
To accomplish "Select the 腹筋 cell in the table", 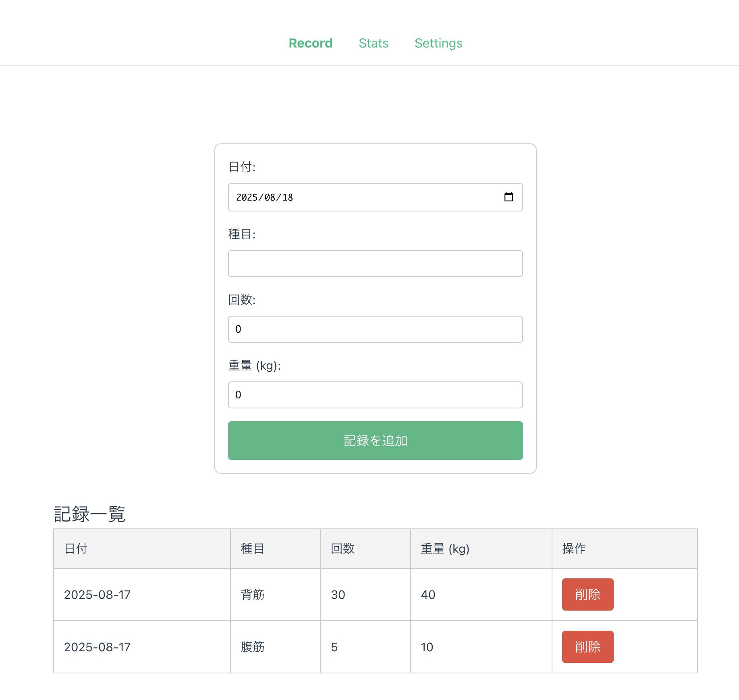I will [253, 647].
